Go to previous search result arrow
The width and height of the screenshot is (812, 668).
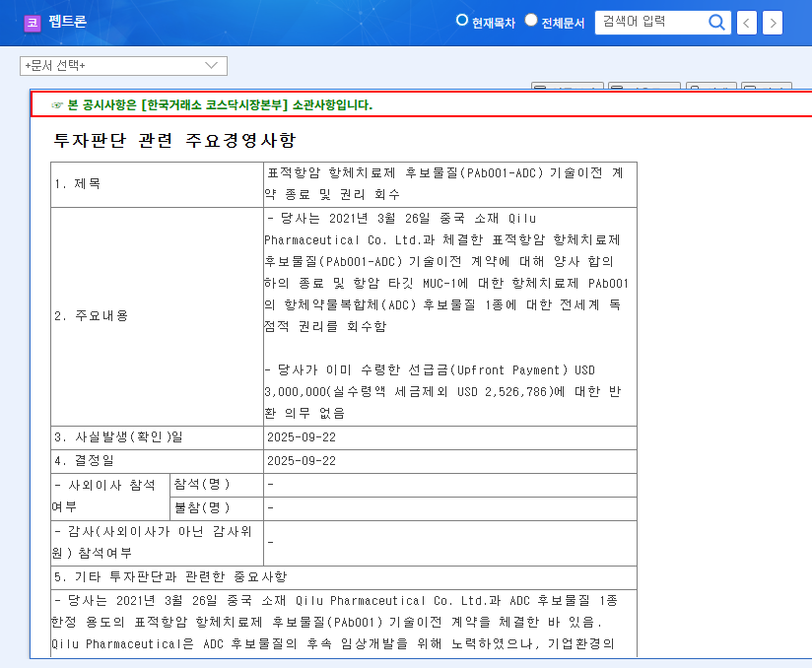(x=746, y=23)
